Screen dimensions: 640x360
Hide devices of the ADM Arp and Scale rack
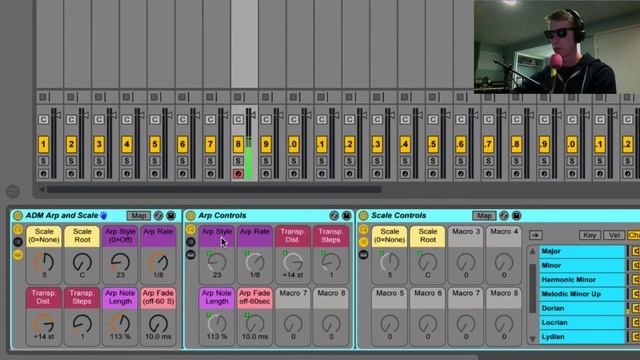[x=18, y=255]
